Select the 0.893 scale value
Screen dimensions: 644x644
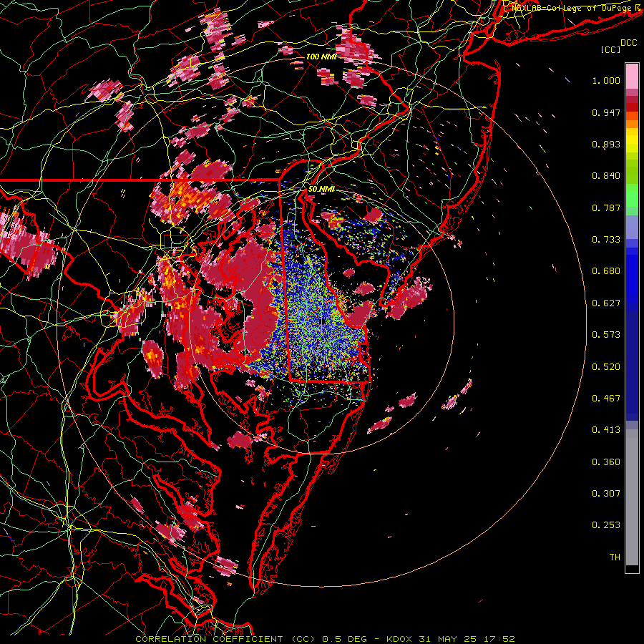coord(606,144)
